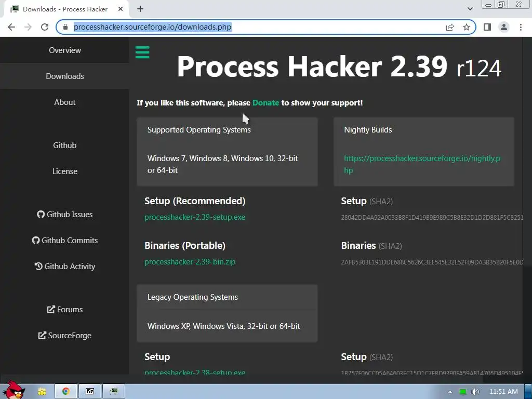Screen dimensions: 532x399
Task: Open Process Hacker taskbar icon
Action: click(114, 392)
